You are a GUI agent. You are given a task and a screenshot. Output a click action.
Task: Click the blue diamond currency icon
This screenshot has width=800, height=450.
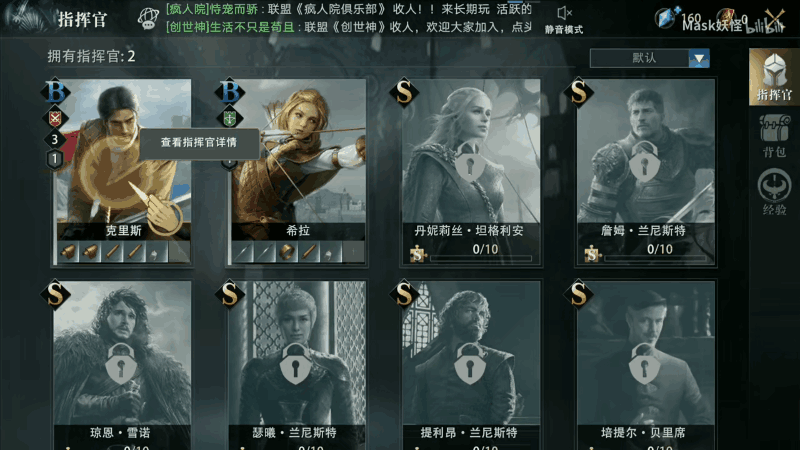666,19
